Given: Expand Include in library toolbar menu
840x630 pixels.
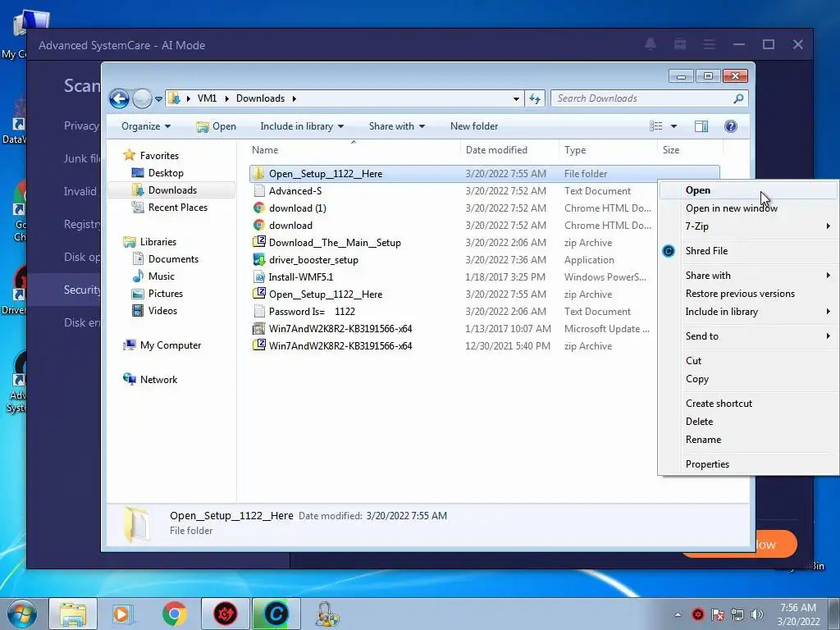Looking at the screenshot, I should click(x=302, y=126).
